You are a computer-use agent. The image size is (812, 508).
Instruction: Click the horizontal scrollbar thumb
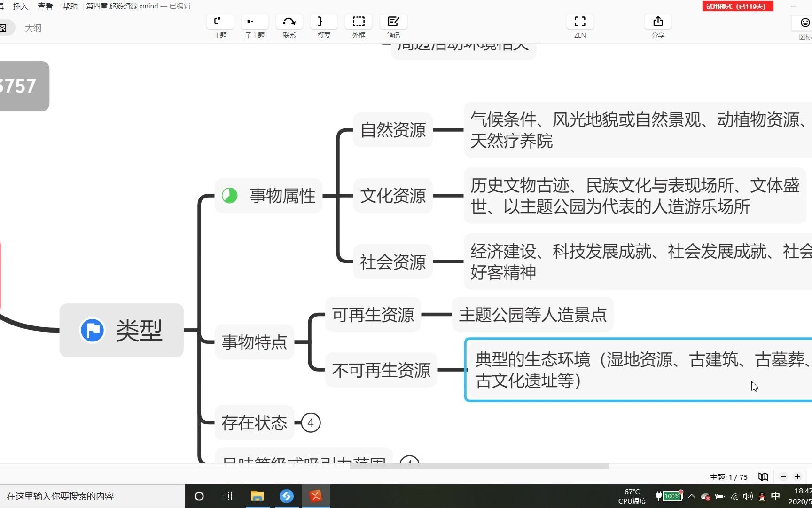tap(479, 466)
